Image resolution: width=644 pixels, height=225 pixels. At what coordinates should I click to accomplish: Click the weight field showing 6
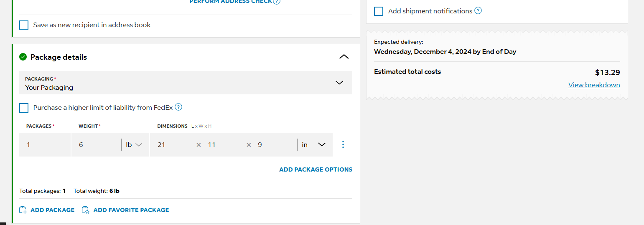[96, 144]
